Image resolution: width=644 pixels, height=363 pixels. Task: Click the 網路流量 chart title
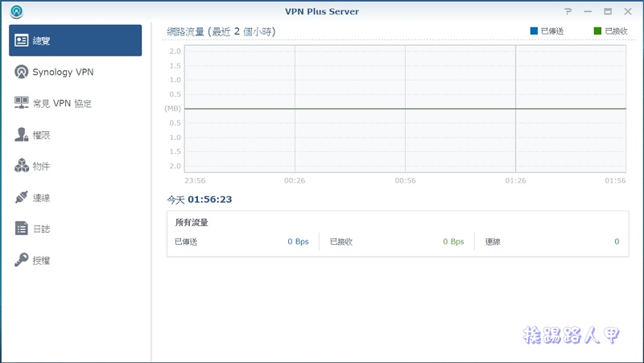click(221, 31)
